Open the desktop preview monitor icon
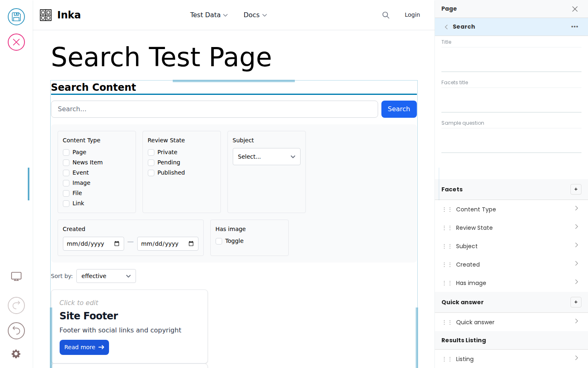The height and width of the screenshot is (368, 588). click(x=16, y=276)
